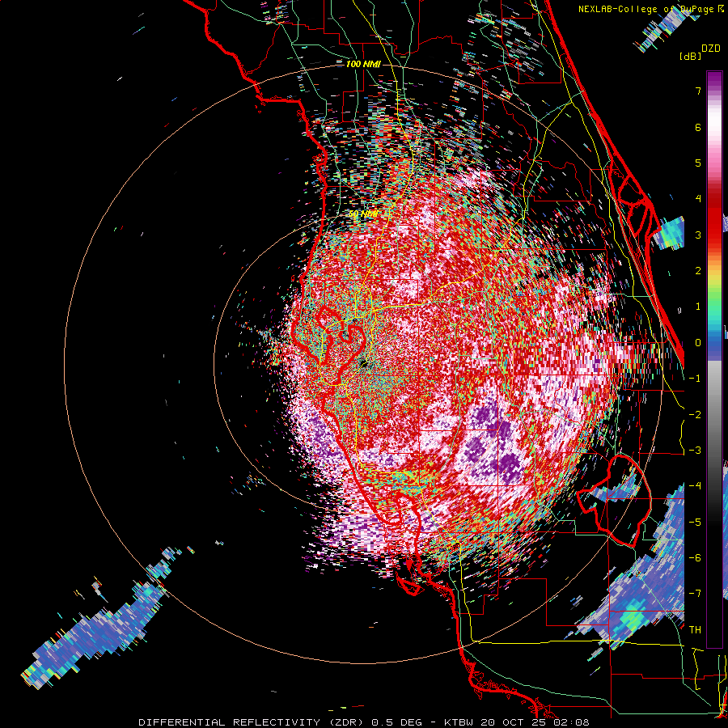728x728 pixels.
Task: Click the positive 1 scale value
Action: click(698, 307)
